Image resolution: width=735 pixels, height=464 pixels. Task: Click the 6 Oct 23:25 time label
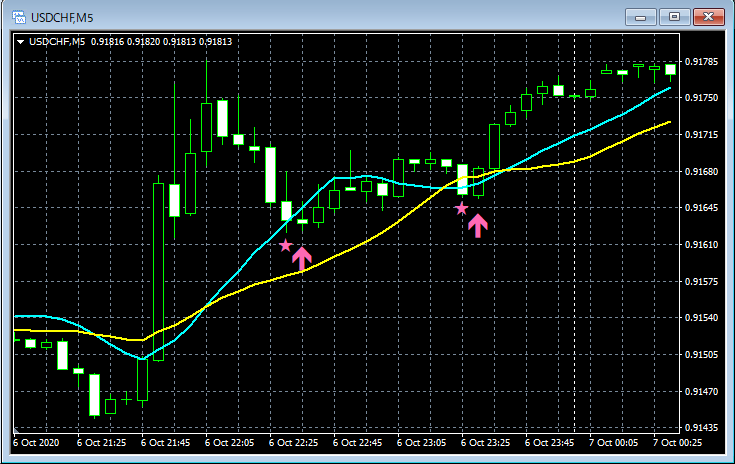[x=485, y=442]
